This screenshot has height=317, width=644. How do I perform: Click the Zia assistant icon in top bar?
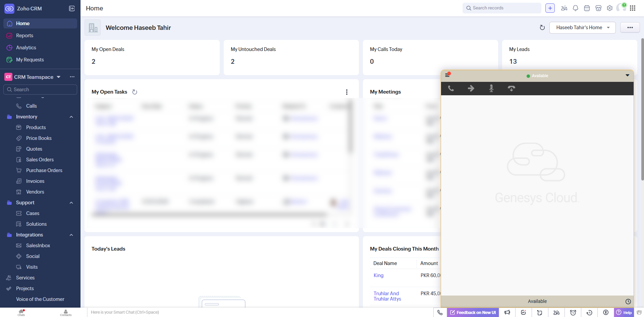564,8
